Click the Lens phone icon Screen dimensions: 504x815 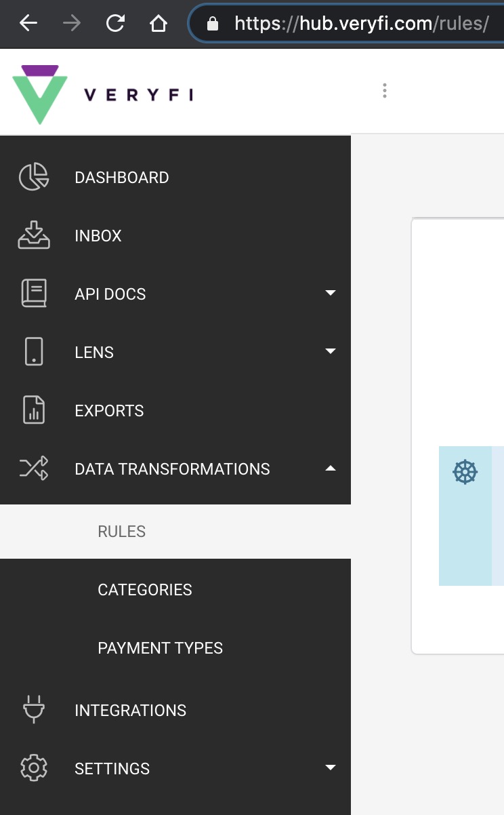coord(33,351)
